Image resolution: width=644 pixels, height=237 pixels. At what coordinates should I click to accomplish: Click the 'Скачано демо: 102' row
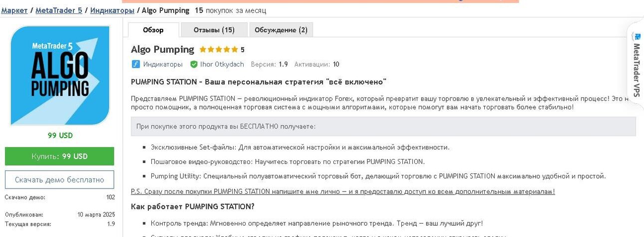click(x=60, y=197)
